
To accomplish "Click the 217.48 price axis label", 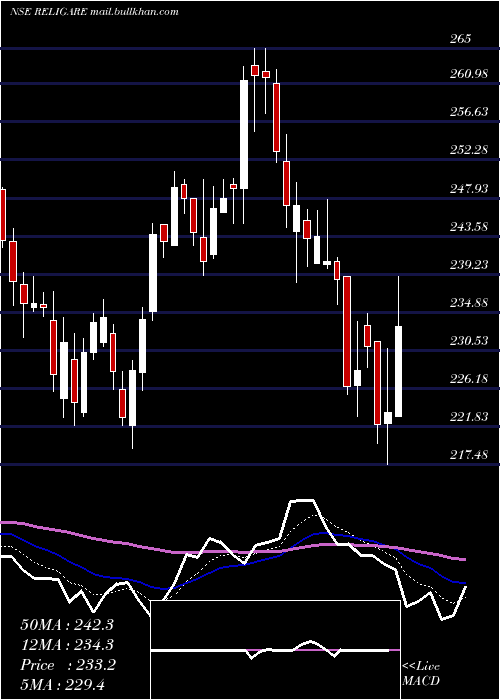I will click(469, 455).
